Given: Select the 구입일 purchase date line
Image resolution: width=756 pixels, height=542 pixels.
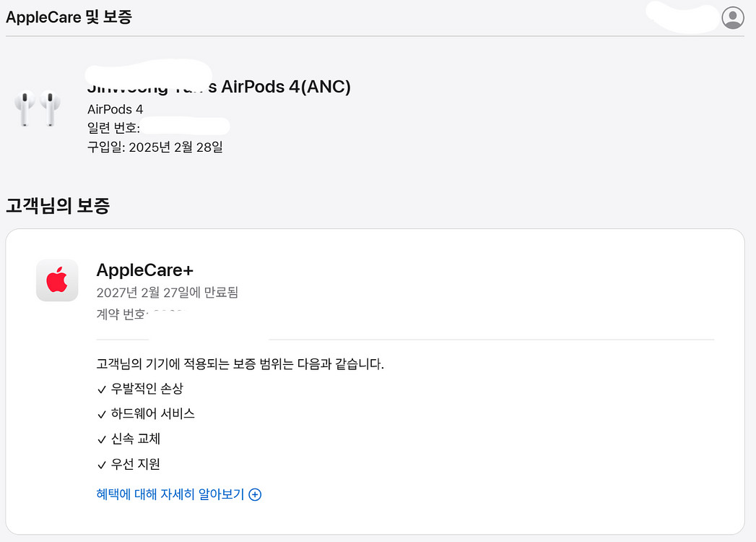Looking at the screenshot, I should point(155,147).
